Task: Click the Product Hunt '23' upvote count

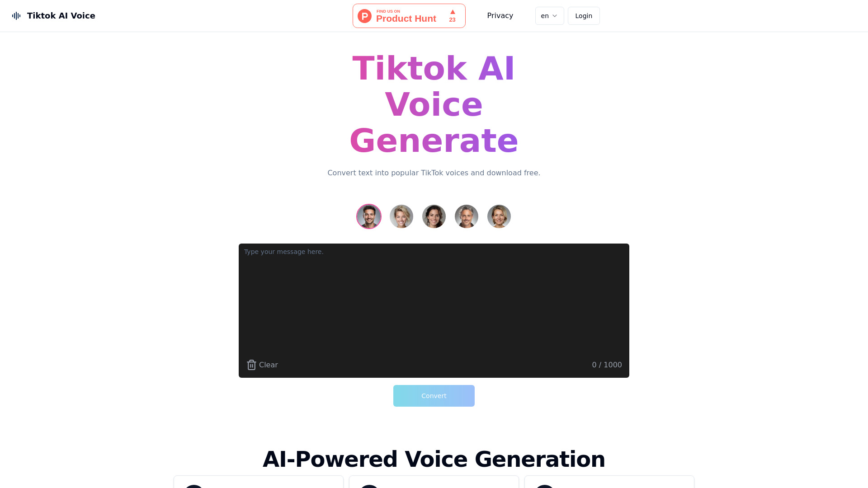Action: coord(453,20)
